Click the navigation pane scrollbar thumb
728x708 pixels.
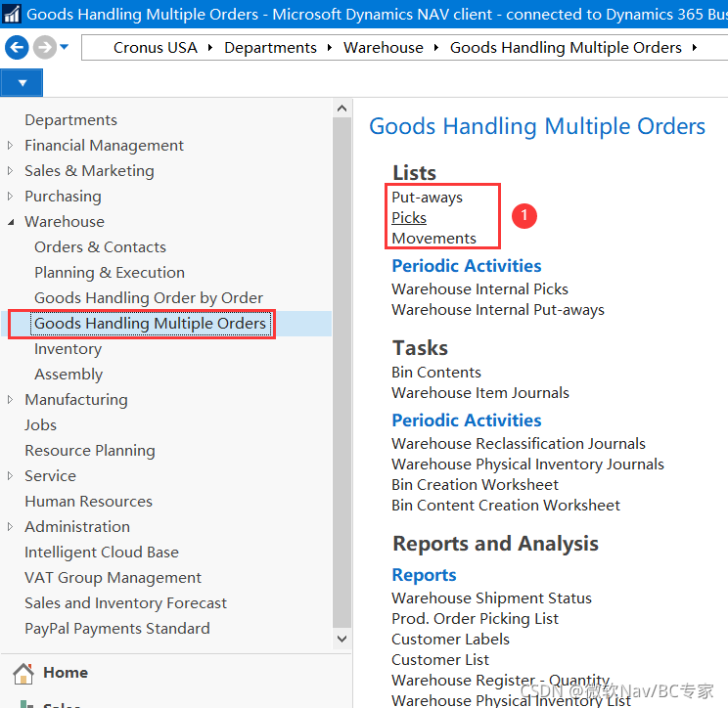click(x=342, y=373)
